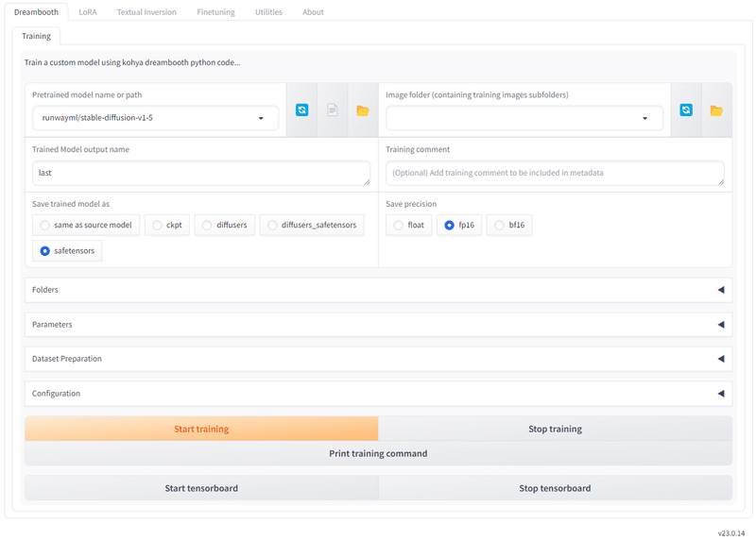Start tensorboard

pos(201,488)
